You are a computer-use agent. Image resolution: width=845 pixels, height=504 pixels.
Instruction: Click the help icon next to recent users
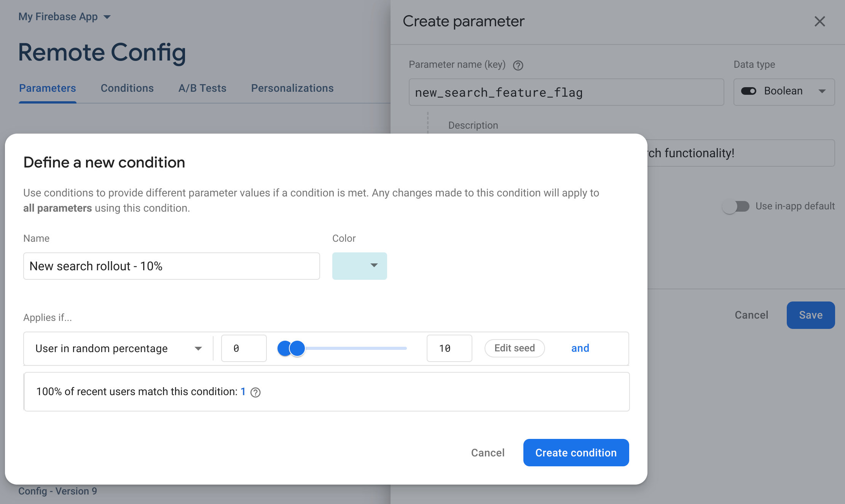pyautogui.click(x=256, y=392)
